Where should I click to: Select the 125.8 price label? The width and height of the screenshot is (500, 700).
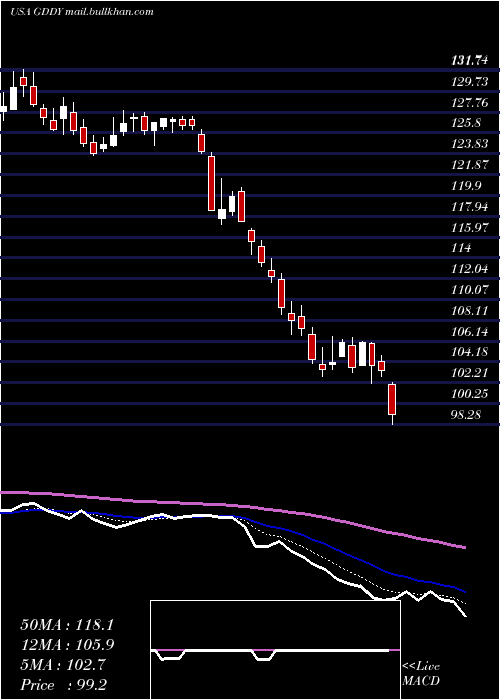pos(466,122)
